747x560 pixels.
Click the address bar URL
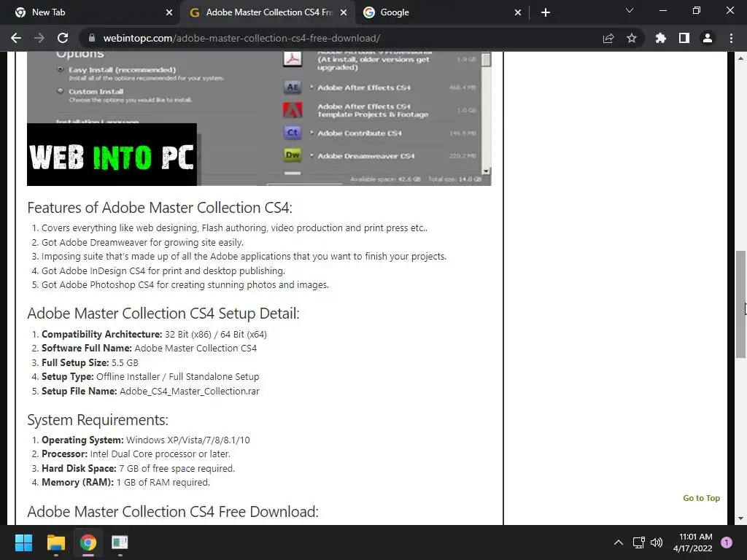pyautogui.click(x=241, y=38)
